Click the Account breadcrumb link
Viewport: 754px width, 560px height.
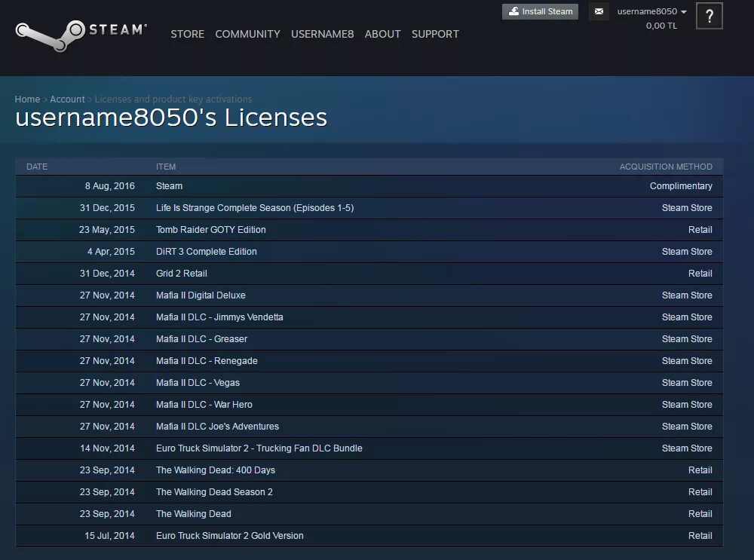tap(67, 99)
